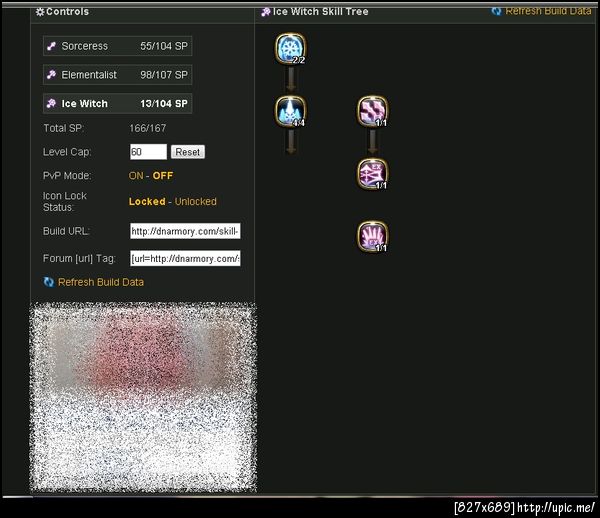This screenshot has width=600, height=518.
Task: Click the PvP Mode label
Action: [x=67, y=176]
